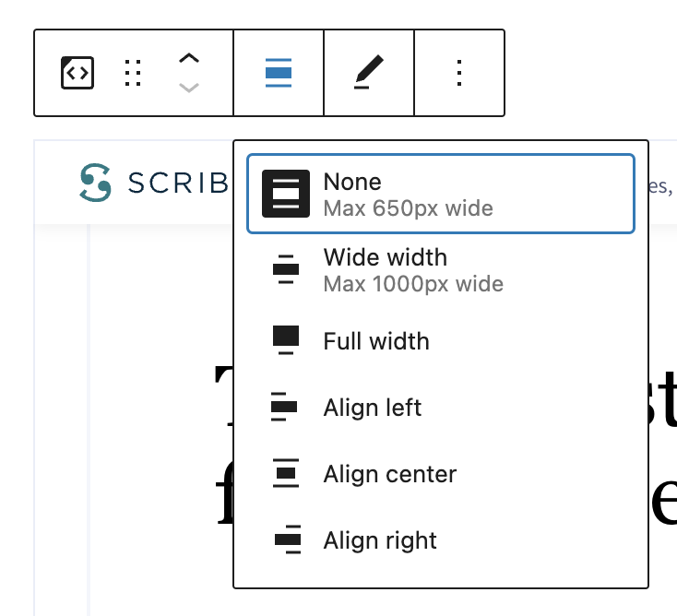Choose the Full width option
The width and height of the screenshot is (677, 616).
coord(440,340)
